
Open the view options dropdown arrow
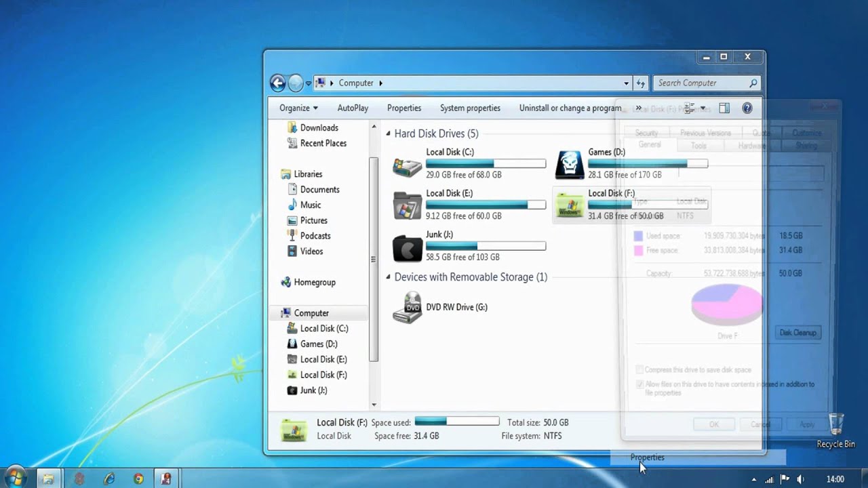tap(703, 108)
